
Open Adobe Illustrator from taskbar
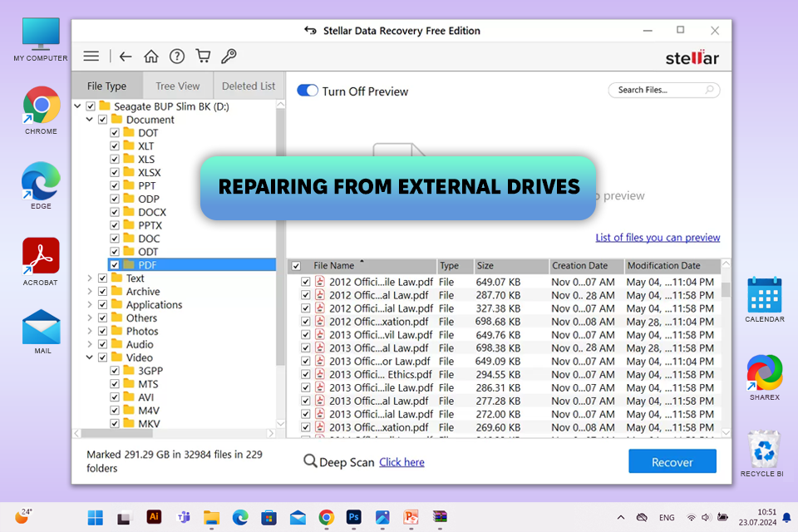tap(154, 517)
